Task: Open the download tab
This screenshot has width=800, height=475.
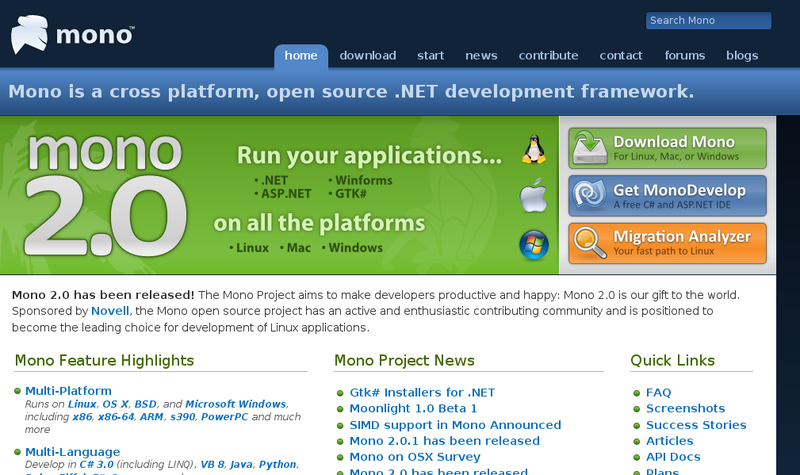Action: pos(368,56)
